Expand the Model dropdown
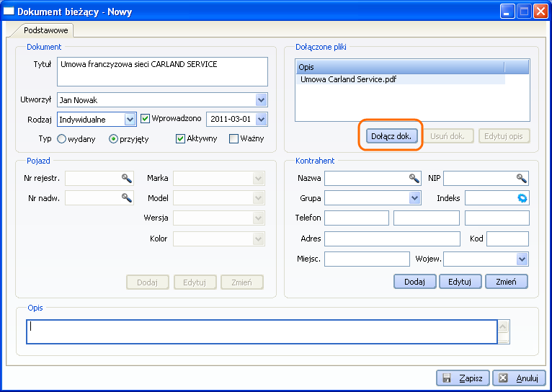The height and width of the screenshot is (392, 552). click(x=259, y=198)
